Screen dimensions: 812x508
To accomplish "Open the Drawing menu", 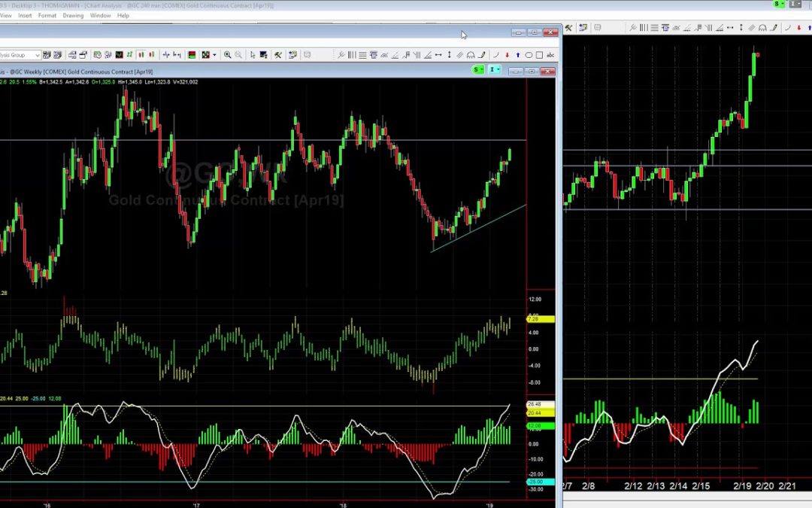I will (x=74, y=15).
